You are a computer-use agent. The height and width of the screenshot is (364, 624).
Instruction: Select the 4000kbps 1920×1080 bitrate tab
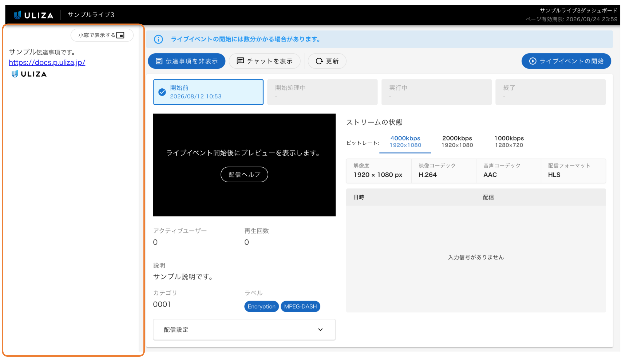tap(405, 142)
